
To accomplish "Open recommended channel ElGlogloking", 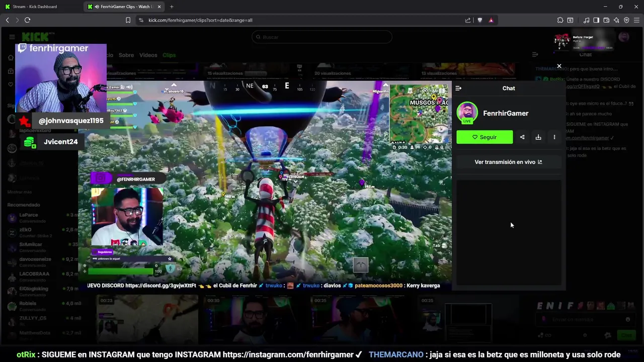I will click(x=43, y=291).
